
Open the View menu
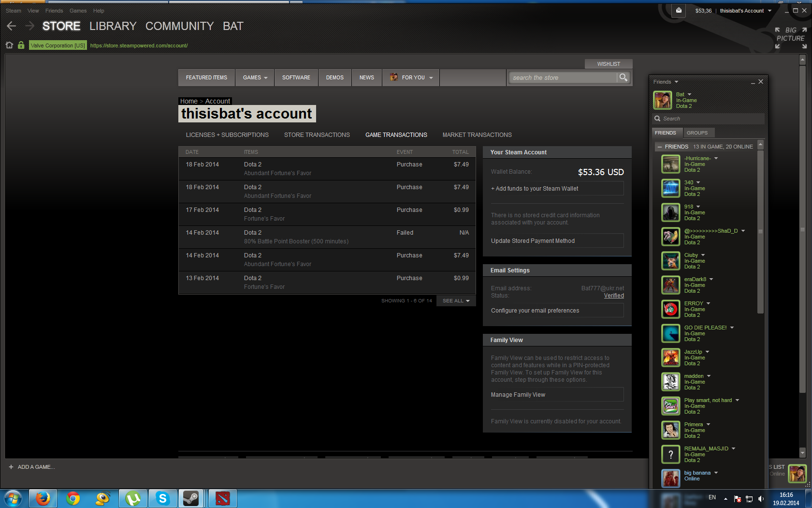[33, 11]
